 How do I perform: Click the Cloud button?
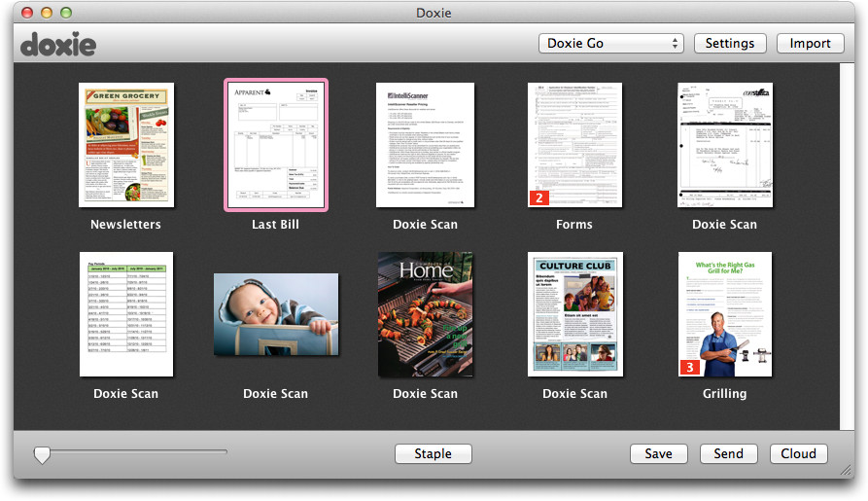coord(798,454)
